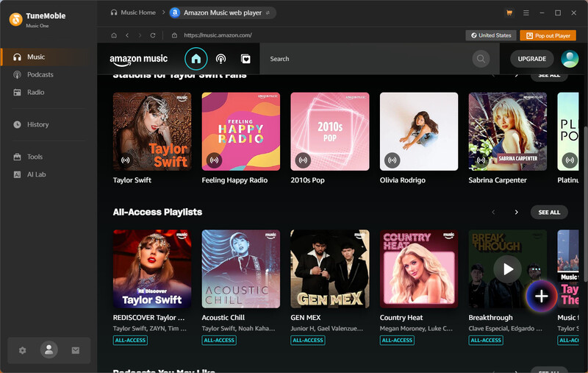Play the Breakthrough playlist
Image resolution: width=588 pixels, height=373 pixels.
[507, 269]
